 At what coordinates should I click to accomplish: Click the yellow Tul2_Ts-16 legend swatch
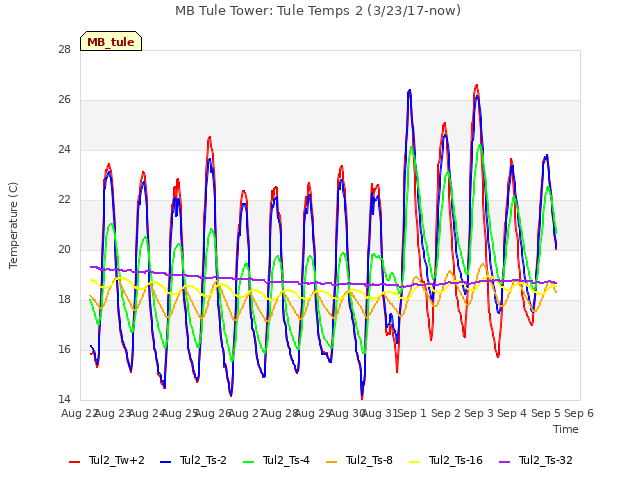pyautogui.click(x=414, y=461)
